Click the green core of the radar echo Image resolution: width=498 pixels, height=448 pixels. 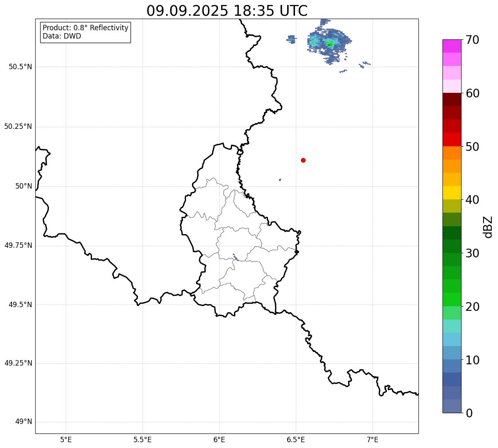[329, 43]
